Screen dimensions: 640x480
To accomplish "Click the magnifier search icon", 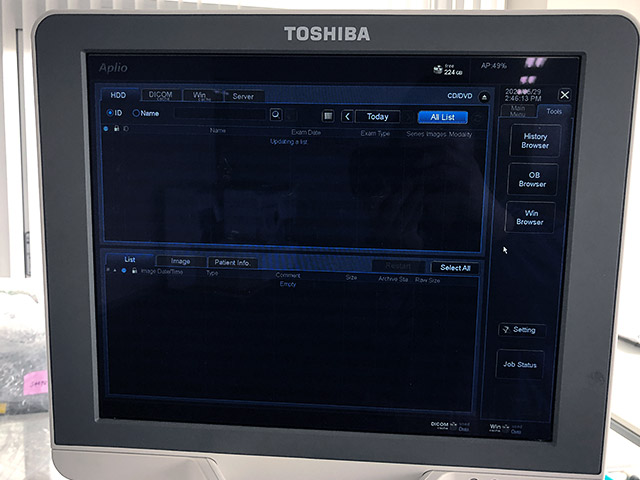I will click(x=276, y=115).
